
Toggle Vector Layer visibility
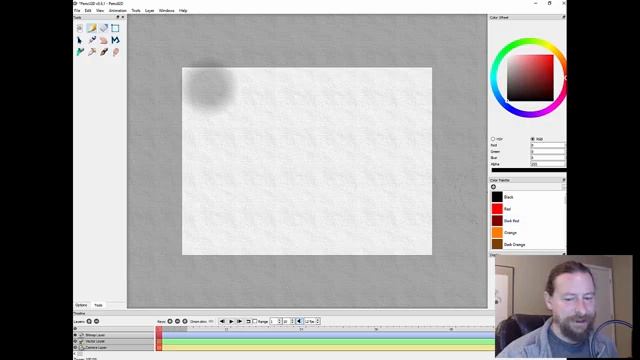click(76, 341)
